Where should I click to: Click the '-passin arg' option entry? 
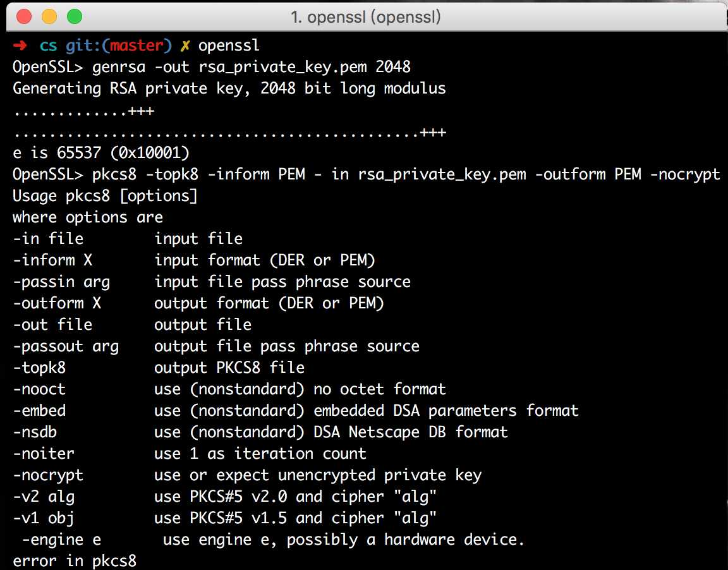[x=62, y=282]
